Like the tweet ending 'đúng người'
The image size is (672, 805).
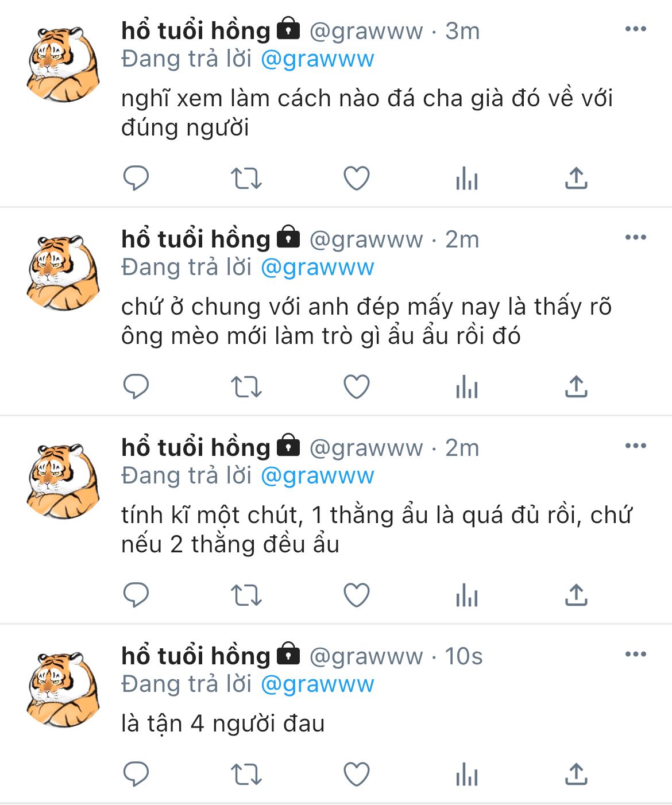point(356,178)
